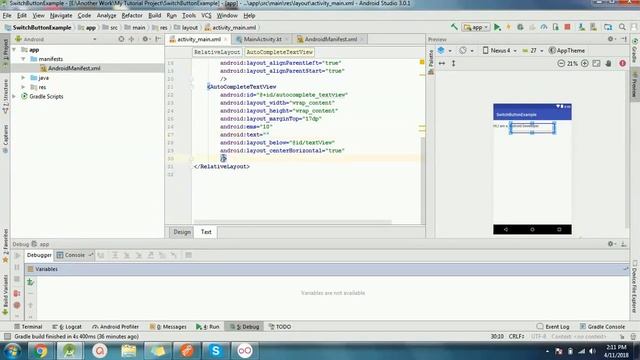Open the Device File Explorer toolbar icon

click(608, 27)
